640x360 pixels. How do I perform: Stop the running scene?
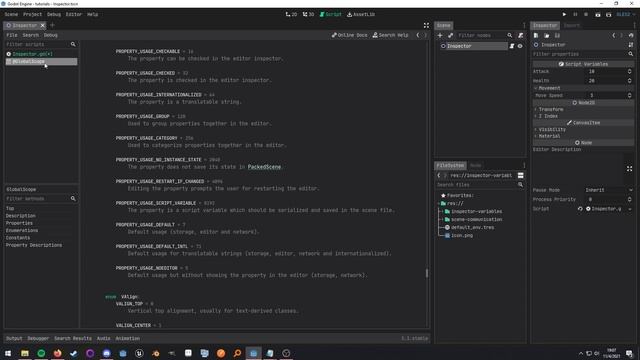586,14
